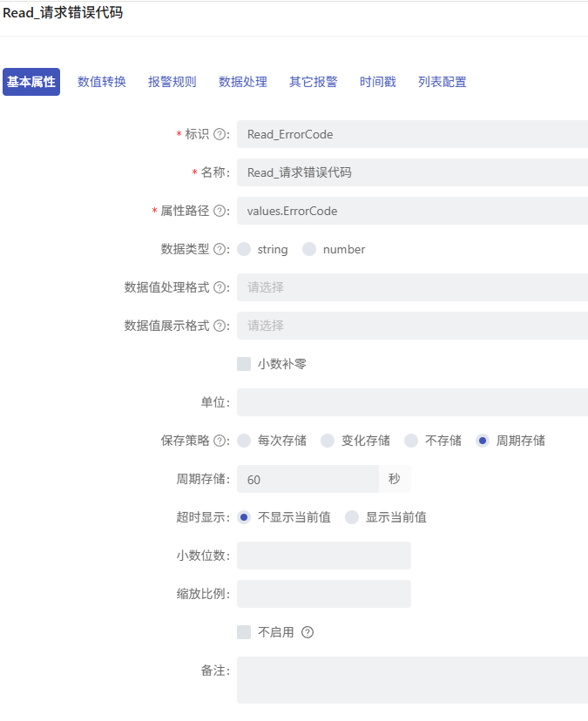Viewport: 588px width, 721px height.
Task: Switch to 时间戳 tab
Action: tap(378, 82)
